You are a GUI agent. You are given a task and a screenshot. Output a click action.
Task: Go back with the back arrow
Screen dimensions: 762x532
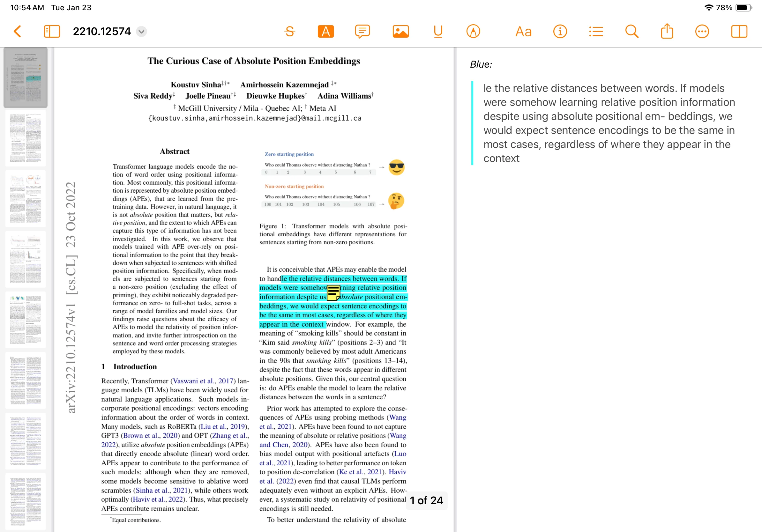pos(17,31)
